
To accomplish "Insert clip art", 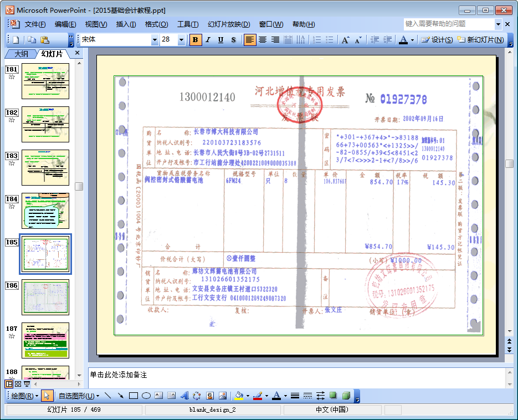I will (x=210, y=396).
